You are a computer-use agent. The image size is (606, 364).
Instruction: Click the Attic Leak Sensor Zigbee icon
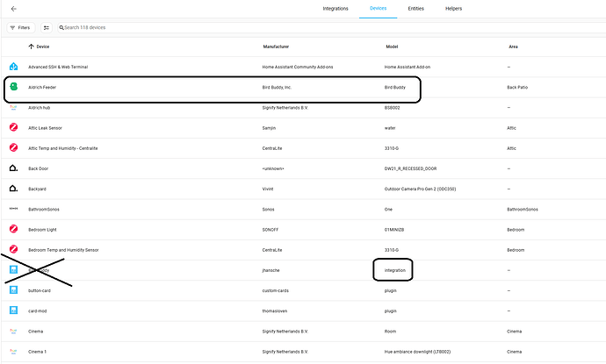click(13, 127)
